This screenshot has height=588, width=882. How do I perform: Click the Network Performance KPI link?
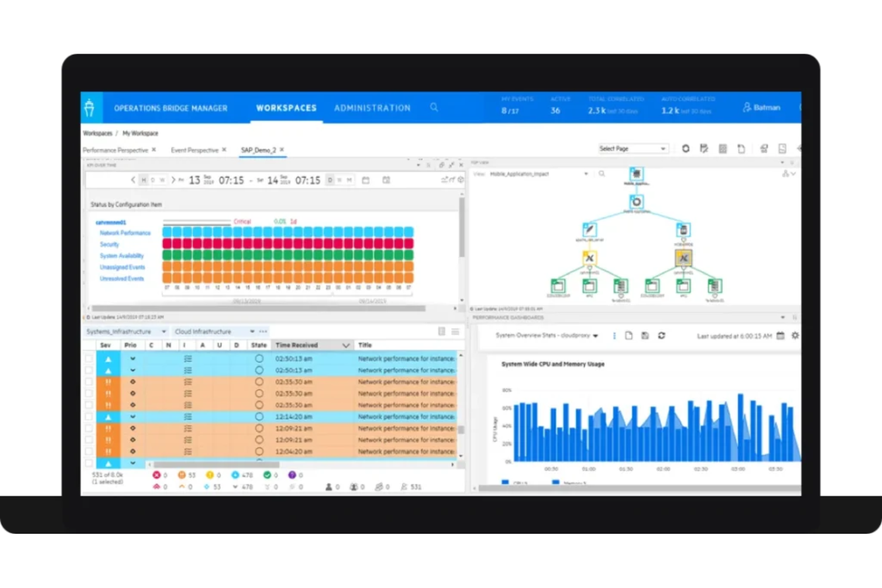tap(125, 233)
